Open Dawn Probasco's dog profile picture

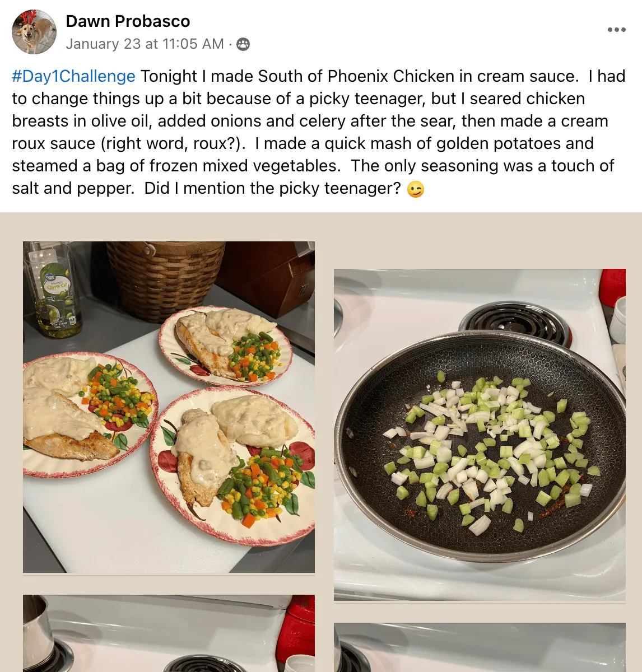pos(34,32)
